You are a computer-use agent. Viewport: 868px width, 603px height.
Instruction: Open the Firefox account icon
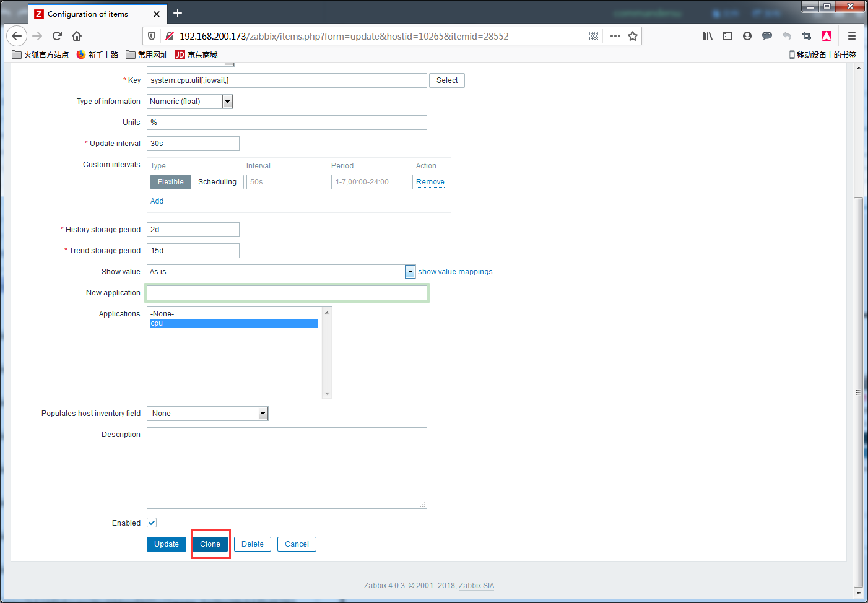[x=747, y=36]
